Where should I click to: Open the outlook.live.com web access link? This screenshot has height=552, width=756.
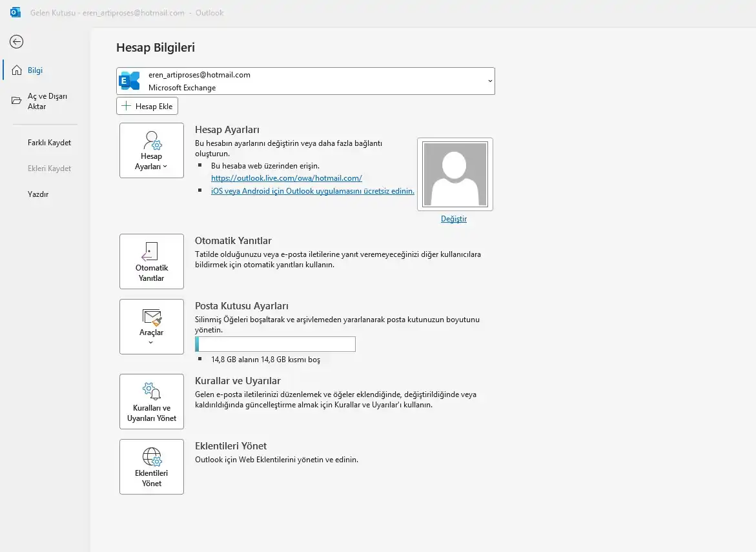[287, 178]
